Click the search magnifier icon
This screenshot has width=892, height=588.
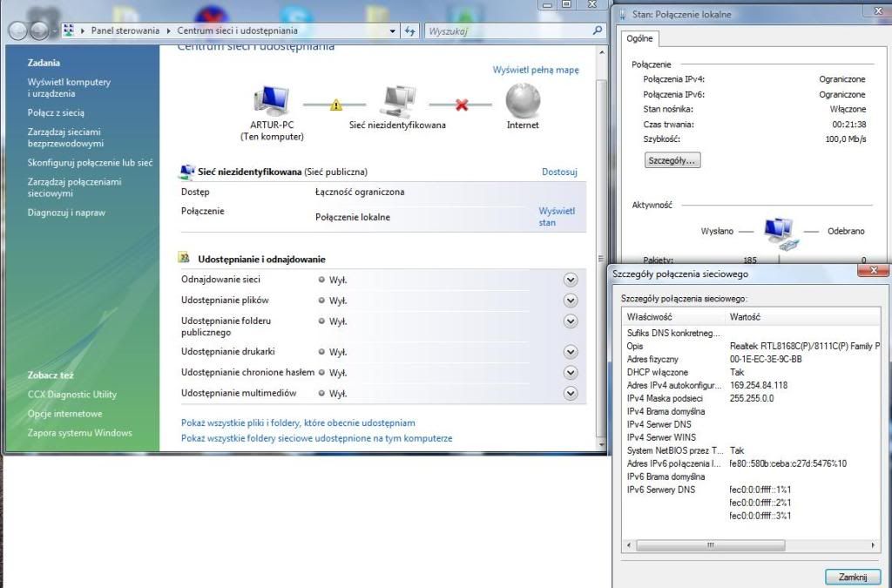(x=597, y=30)
